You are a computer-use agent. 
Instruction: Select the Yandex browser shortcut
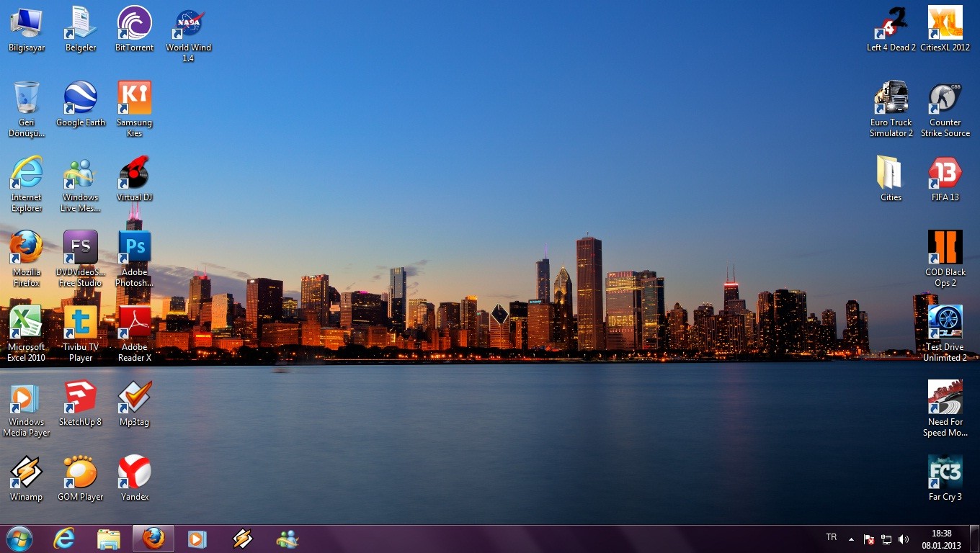[x=135, y=479]
